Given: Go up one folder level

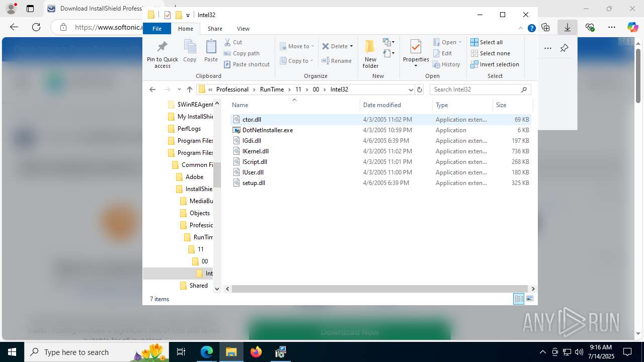Looking at the screenshot, I should 189,89.
